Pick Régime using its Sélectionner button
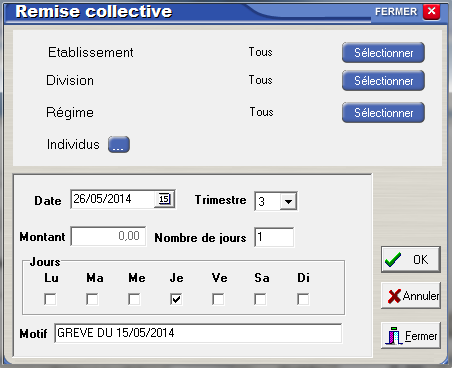The width and height of the screenshot is (452, 368). tap(383, 113)
